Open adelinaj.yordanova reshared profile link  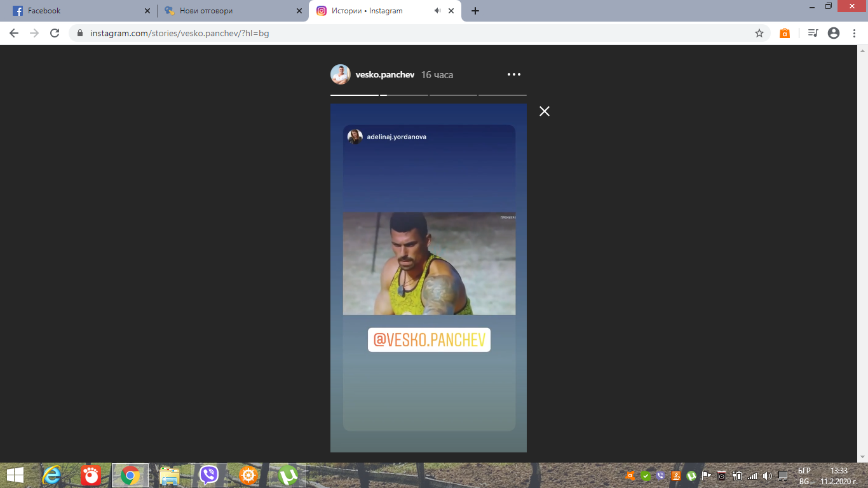click(x=396, y=137)
